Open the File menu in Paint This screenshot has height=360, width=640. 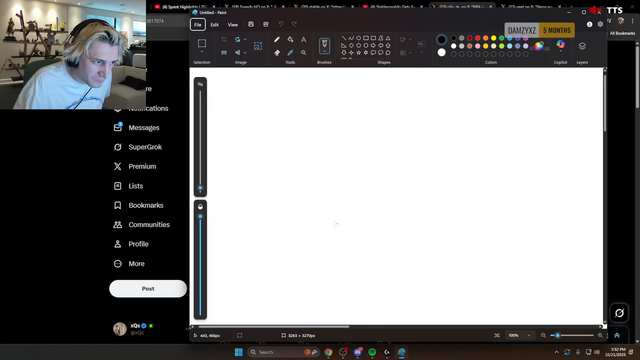click(198, 24)
